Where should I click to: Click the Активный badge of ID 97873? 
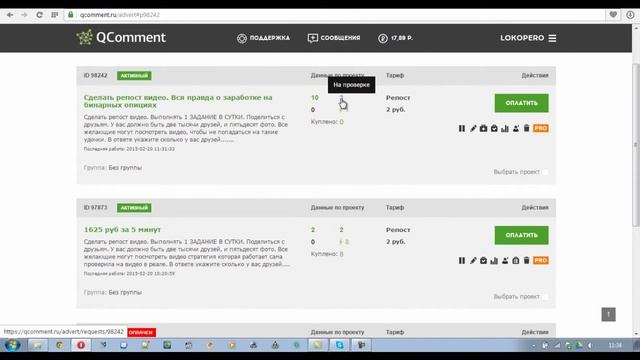[134, 208]
